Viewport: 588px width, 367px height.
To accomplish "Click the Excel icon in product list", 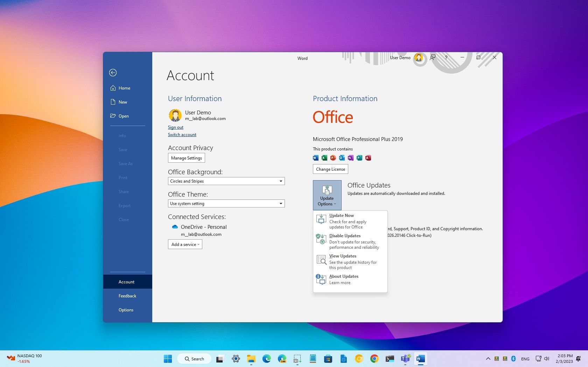I will coord(324,158).
